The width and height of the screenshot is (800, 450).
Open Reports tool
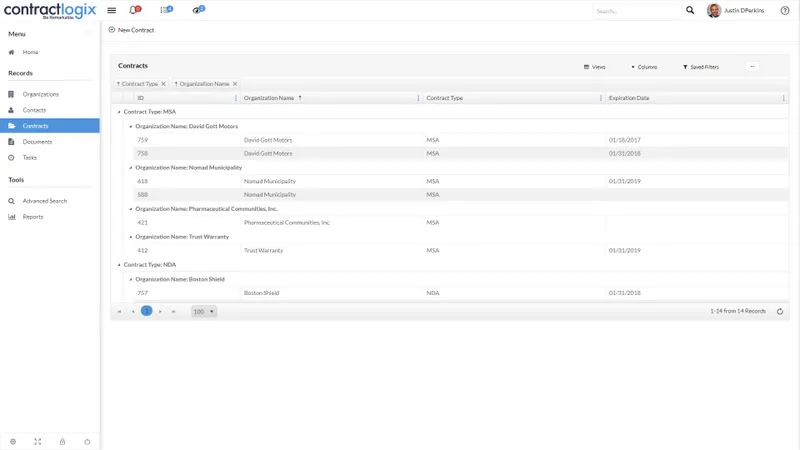(x=33, y=217)
